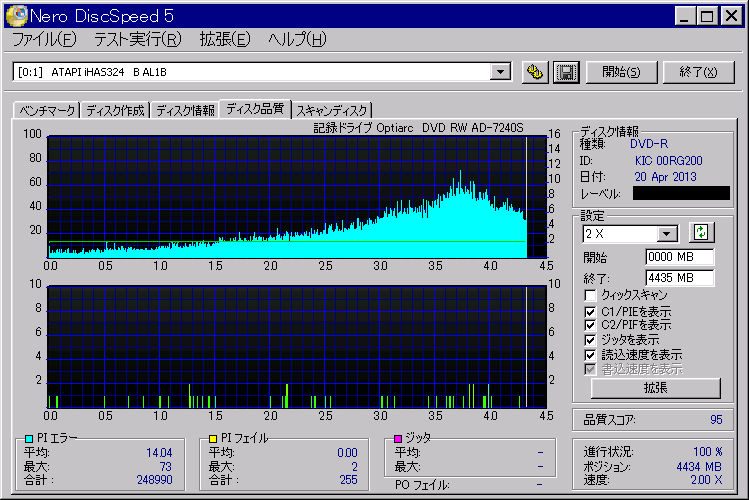Switch to the ディスク情報 tab
749x500 pixels.
pos(185,110)
